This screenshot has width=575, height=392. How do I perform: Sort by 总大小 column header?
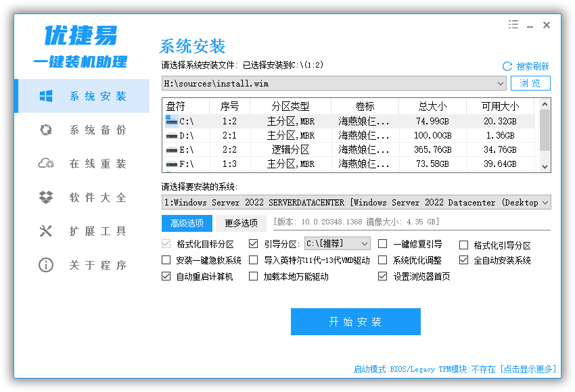(432, 106)
